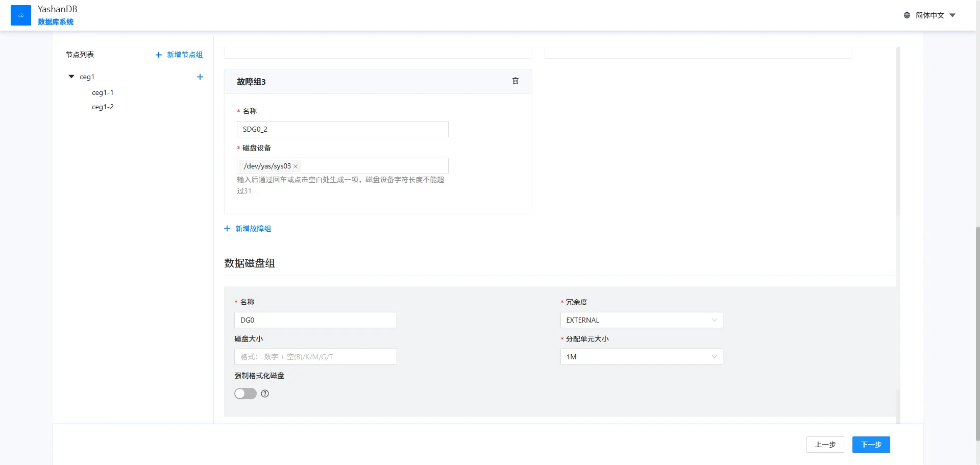Image resolution: width=980 pixels, height=465 pixels.
Task: Select ceg1-2 node in tree
Action: pos(103,107)
